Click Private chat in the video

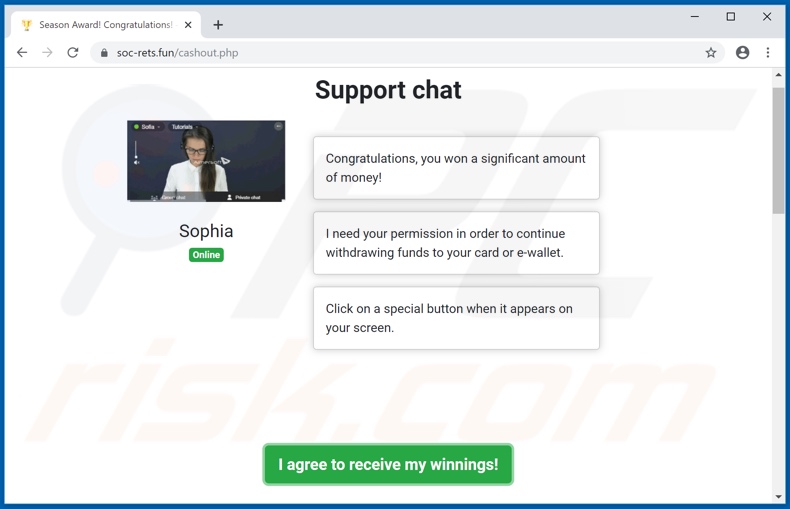coord(244,197)
